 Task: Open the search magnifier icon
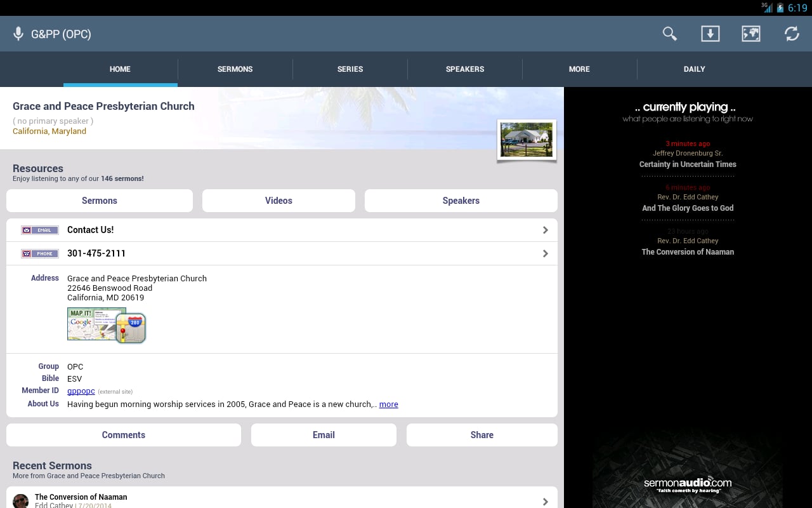(669, 34)
